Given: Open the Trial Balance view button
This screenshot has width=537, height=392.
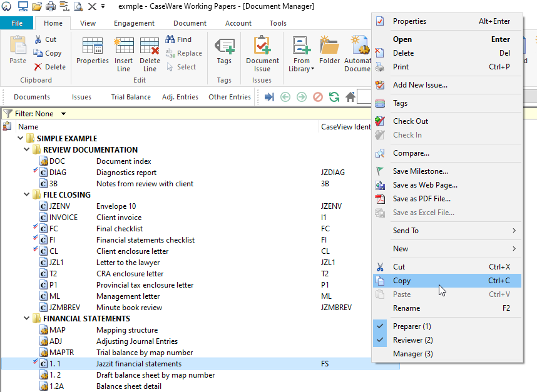Looking at the screenshot, I should coord(131,97).
